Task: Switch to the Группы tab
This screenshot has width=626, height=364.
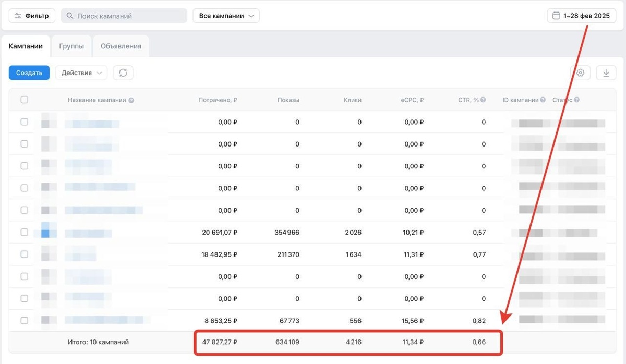Action: [x=71, y=46]
